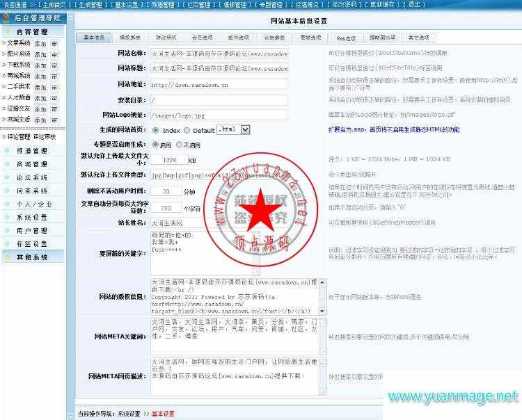Click 评论审核 in the sidebar
This screenshot has width=522, height=420.
(45, 137)
